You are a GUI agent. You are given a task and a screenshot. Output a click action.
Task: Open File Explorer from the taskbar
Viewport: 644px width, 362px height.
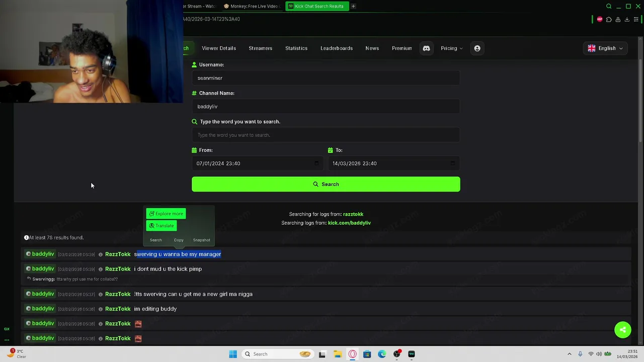(338, 354)
